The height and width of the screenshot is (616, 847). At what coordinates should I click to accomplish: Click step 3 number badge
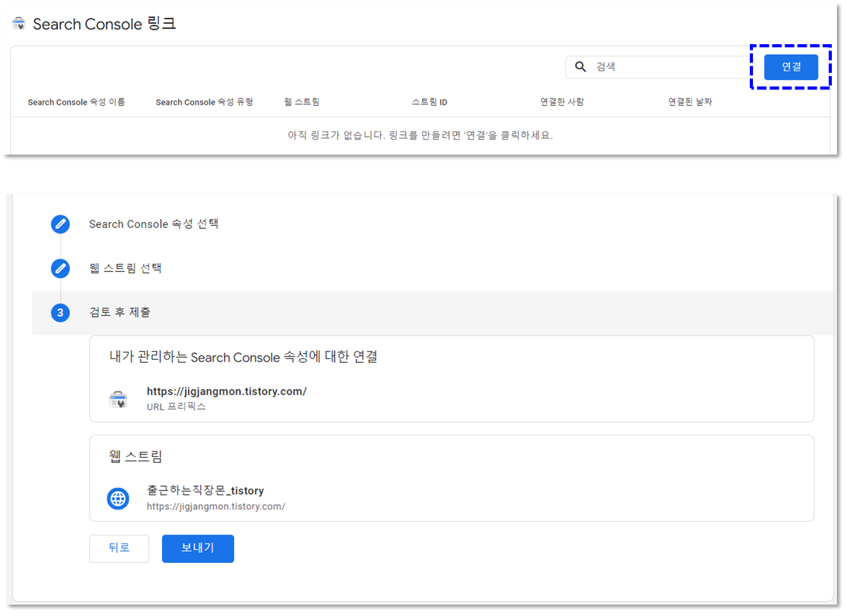click(x=61, y=312)
